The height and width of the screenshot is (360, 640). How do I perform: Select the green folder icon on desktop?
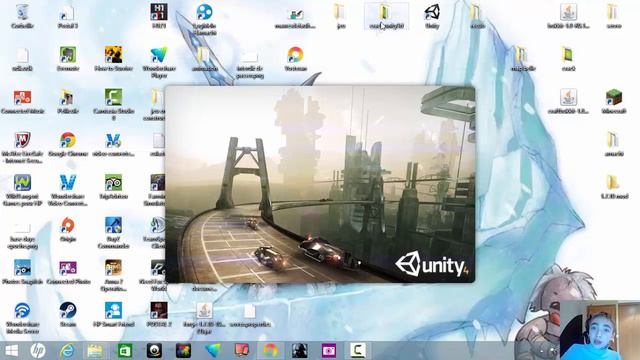568,55
